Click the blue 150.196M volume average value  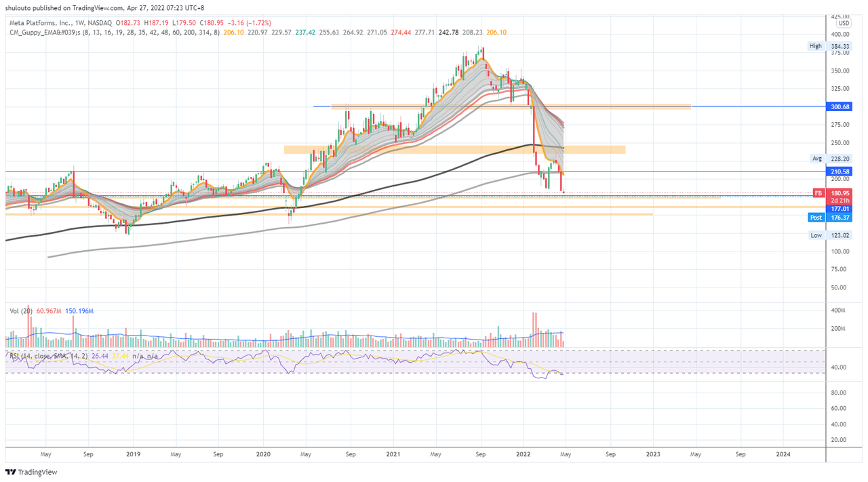[80, 311]
